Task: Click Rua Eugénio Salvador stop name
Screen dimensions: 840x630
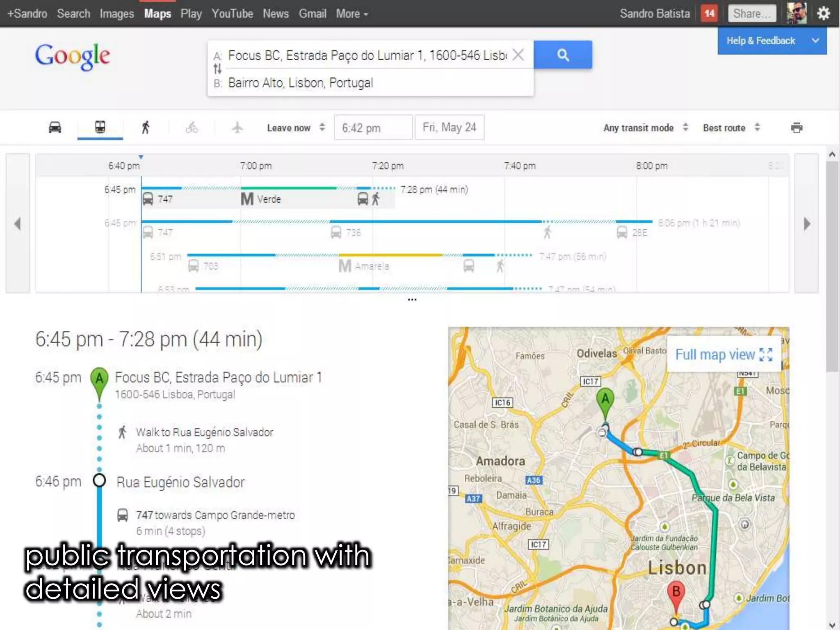Action: click(180, 482)
